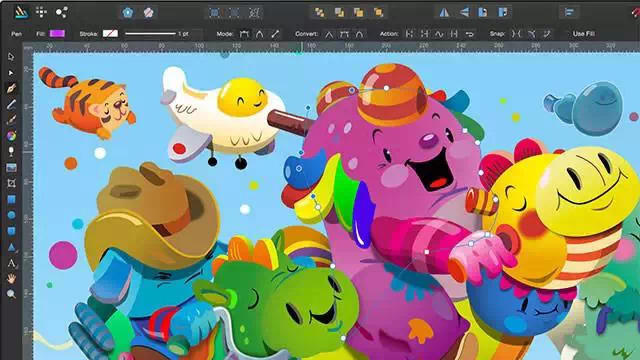
Task: Click Move to Front arrange icon
Action: click(378, 13)
